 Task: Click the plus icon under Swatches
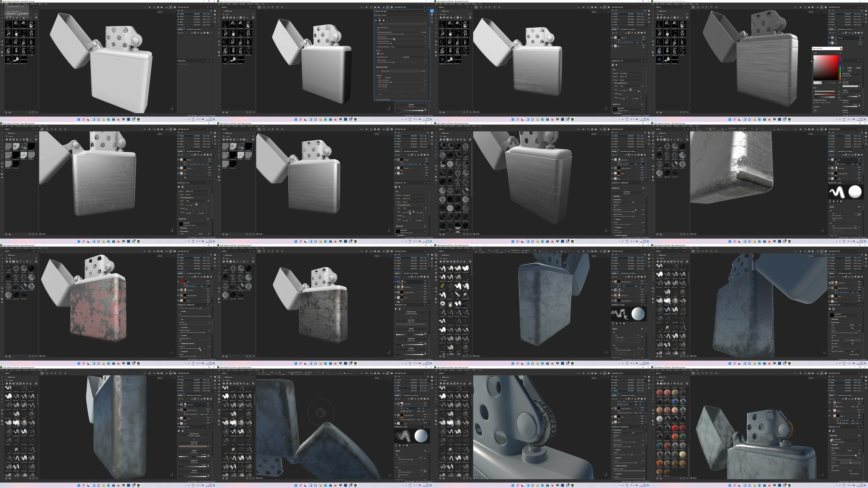815,111
